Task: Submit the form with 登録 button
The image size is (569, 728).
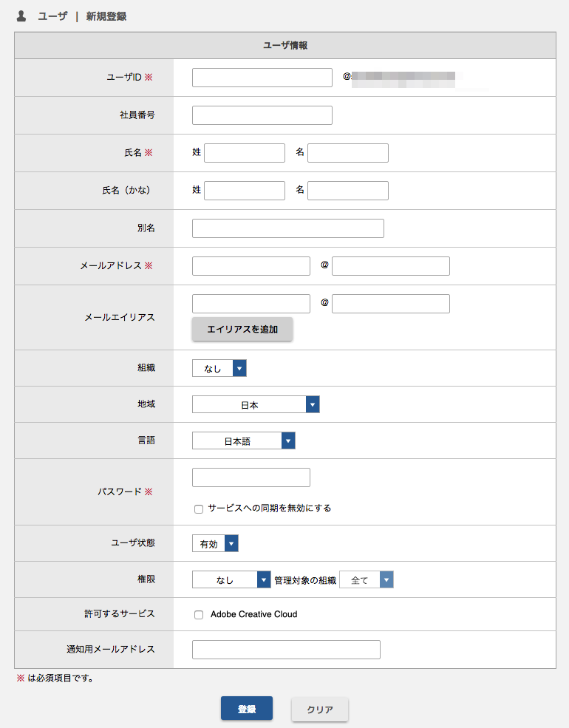Action: [247, 709]
